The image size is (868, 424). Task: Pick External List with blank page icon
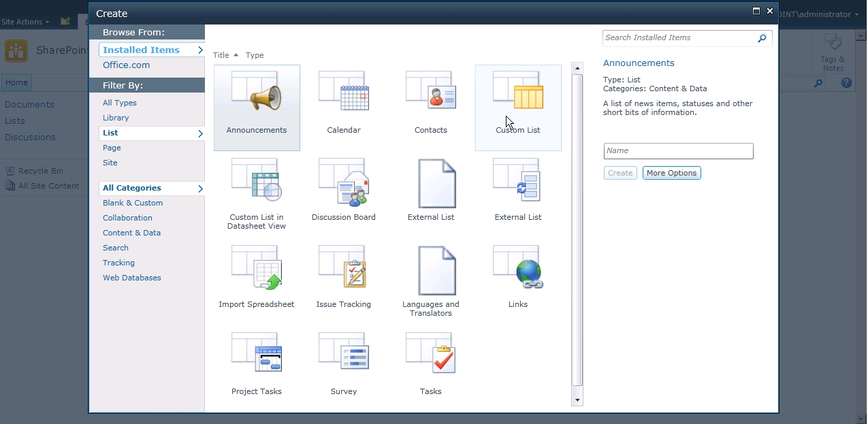431,195
